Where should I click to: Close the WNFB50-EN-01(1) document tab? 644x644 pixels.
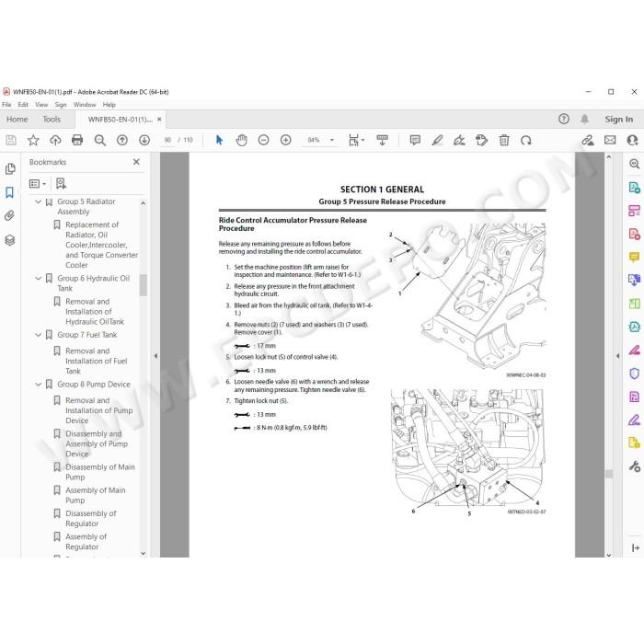coord(159,119)
